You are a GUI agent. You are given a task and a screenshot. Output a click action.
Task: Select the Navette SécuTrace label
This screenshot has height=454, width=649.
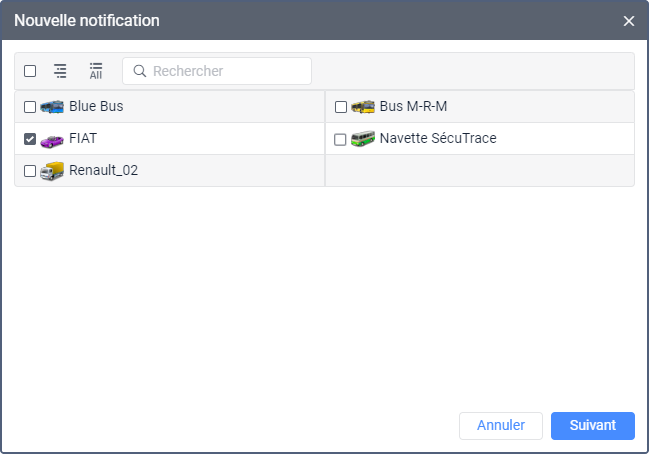click(438, 139)
